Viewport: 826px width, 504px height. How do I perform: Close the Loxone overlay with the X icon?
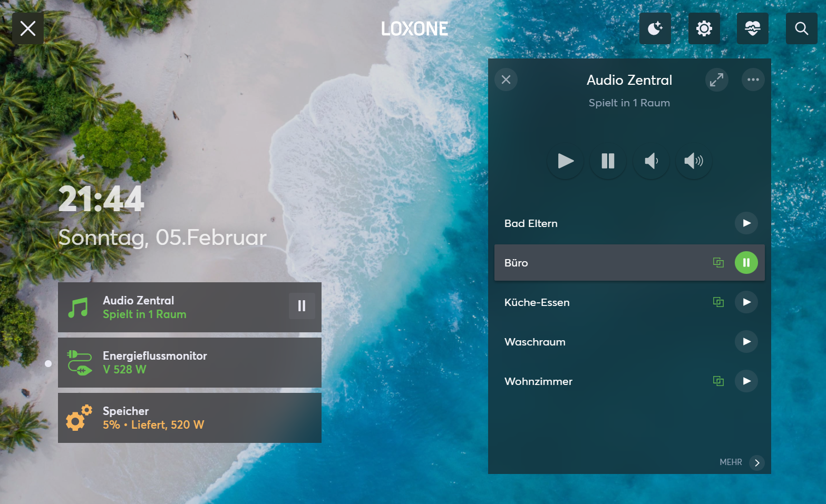pos(28,28)
